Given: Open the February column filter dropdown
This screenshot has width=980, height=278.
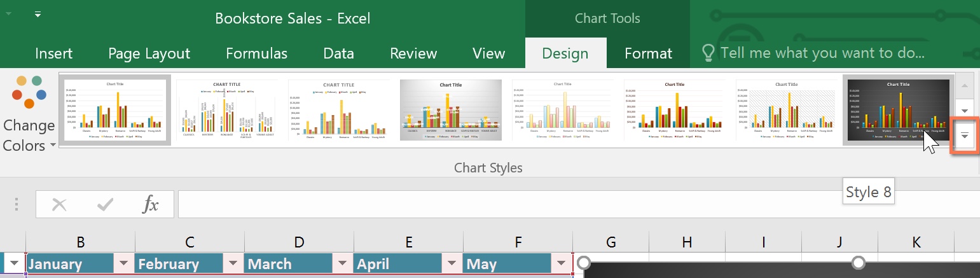Looking at the screenshot, I should pos(233,264).
